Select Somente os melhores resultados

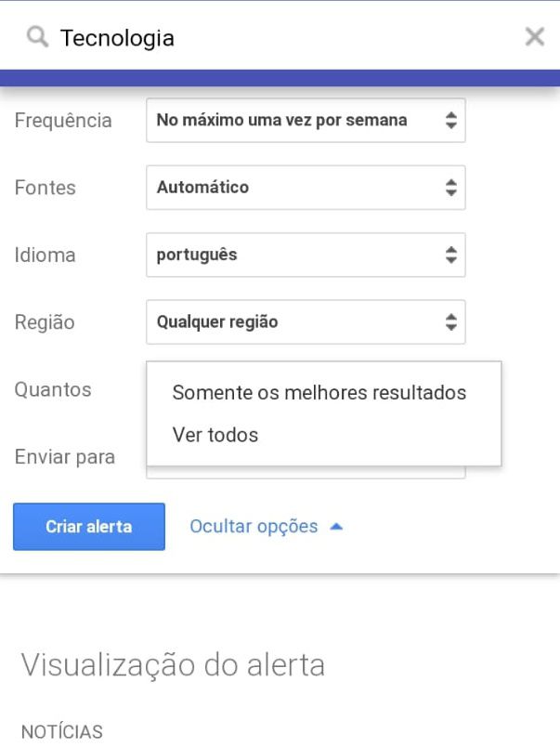click(318, 392)
